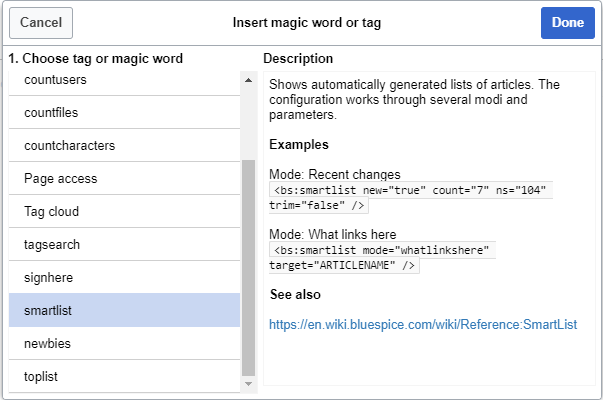Select the tagsearch tag
Screen dimensions: 603x400
point(124,245)
